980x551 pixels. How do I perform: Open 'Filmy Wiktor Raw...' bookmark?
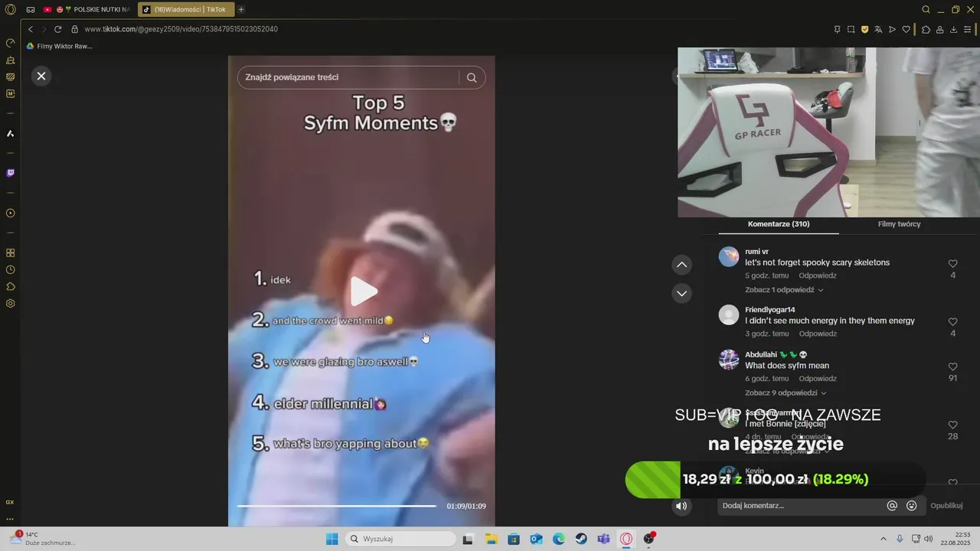click(x=59, y=46)
